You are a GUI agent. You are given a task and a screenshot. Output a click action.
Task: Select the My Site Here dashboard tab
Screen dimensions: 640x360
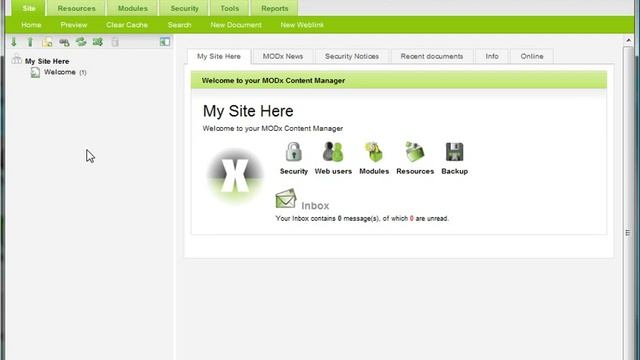[x=219, y=56]
